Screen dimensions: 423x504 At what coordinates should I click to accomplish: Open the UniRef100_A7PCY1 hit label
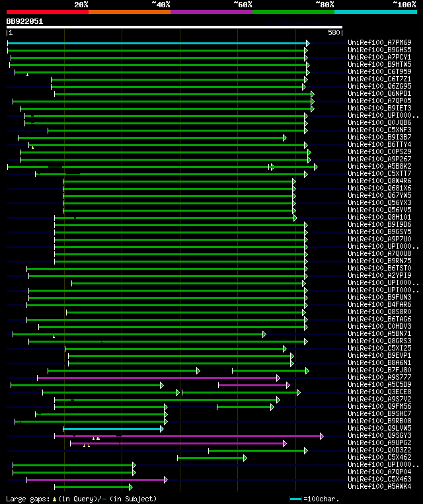click(379, 58)
